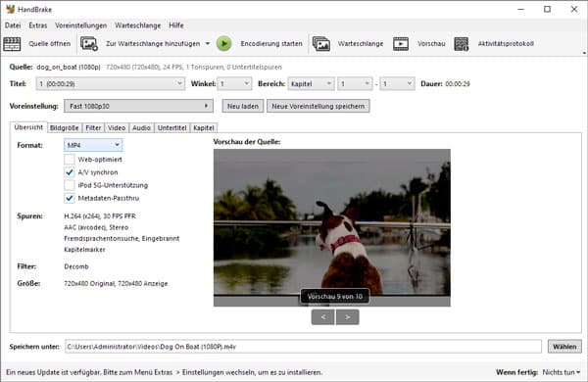Open the Format MP4 dropdown
This screenshot has width=588, height=382.
pos(93,145)
